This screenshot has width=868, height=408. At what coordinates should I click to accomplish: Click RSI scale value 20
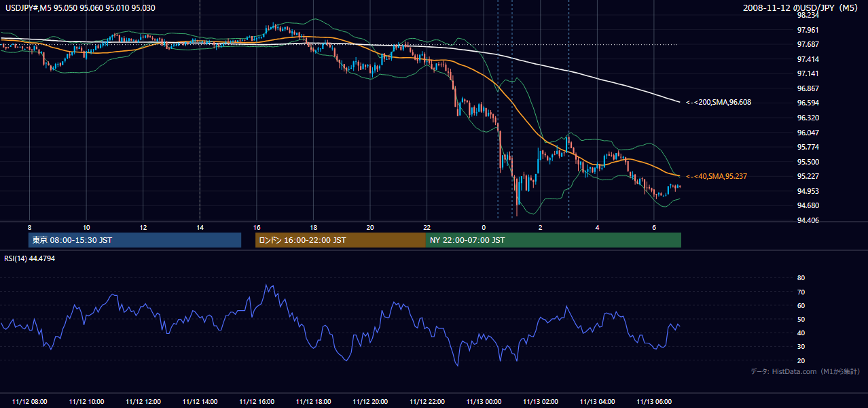pyautogui.click(x=801, y=360)
